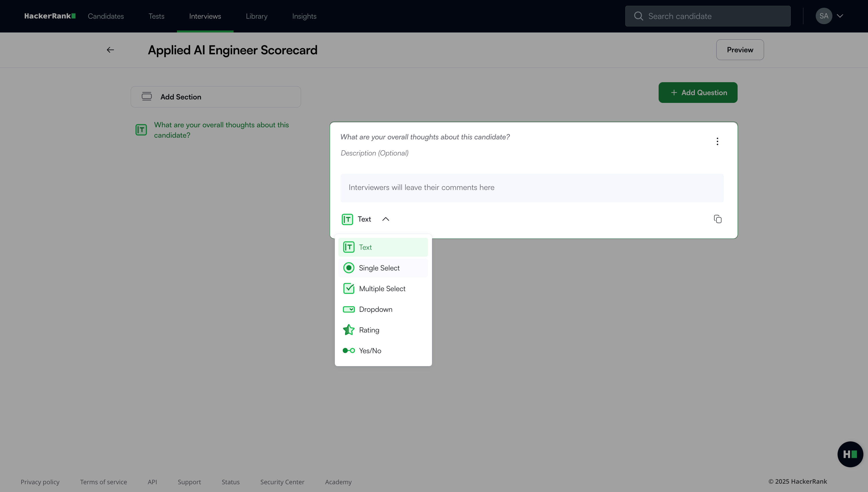Expand the account menu chevron
The image size is (868, 492).
click(x=840, y=16)
